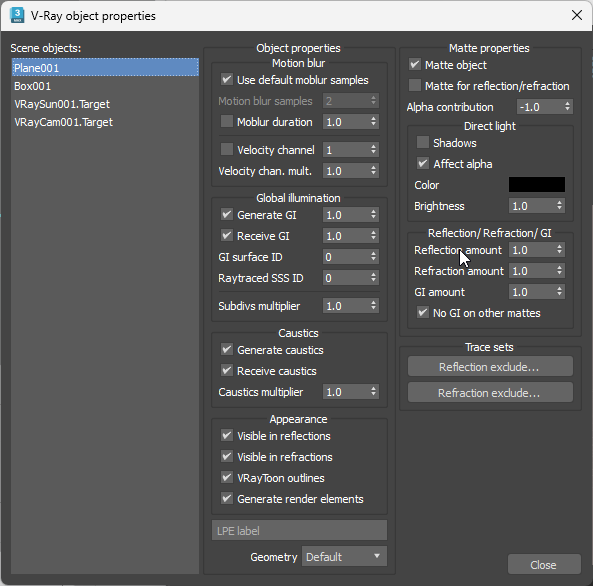Adjust the Refraction amount spinner
The width and height of the screenshot is (593, 586).
559,270
